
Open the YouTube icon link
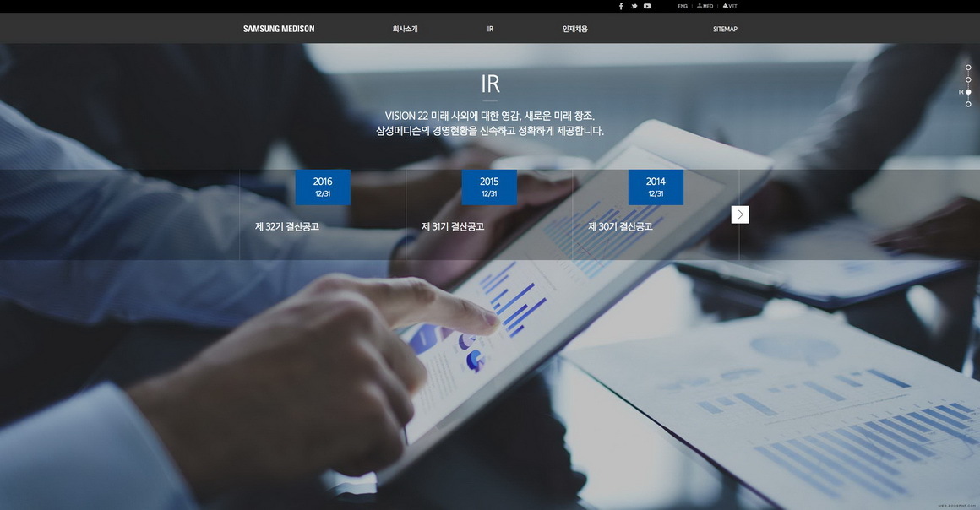[x=647, y=6]
